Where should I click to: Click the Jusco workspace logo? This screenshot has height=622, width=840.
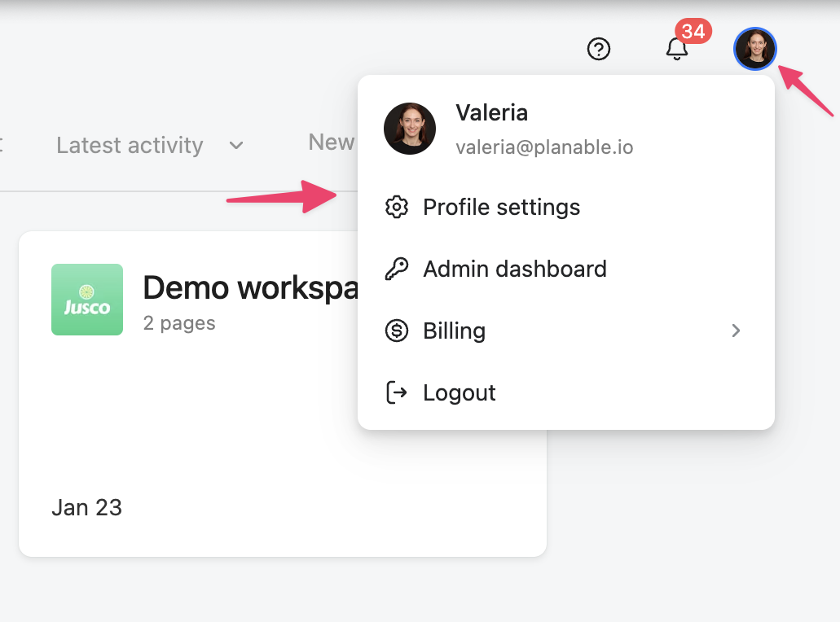coord(87,300)
